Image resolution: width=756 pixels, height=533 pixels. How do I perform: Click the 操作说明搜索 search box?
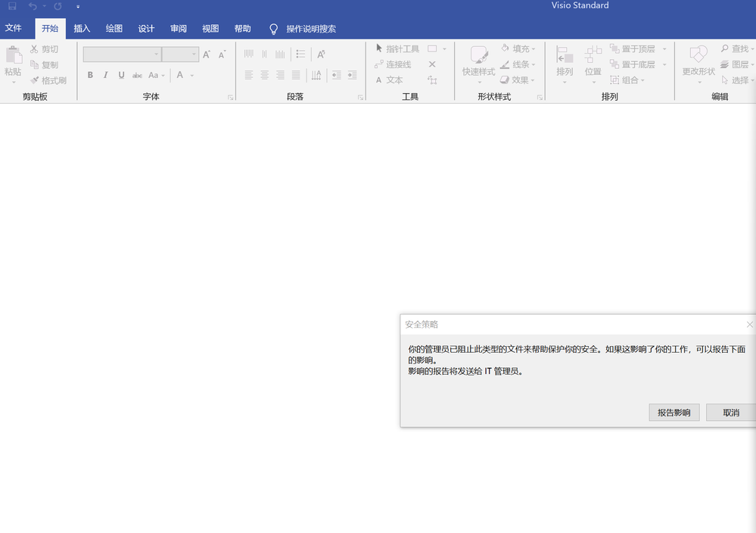(x=305, y=30)
